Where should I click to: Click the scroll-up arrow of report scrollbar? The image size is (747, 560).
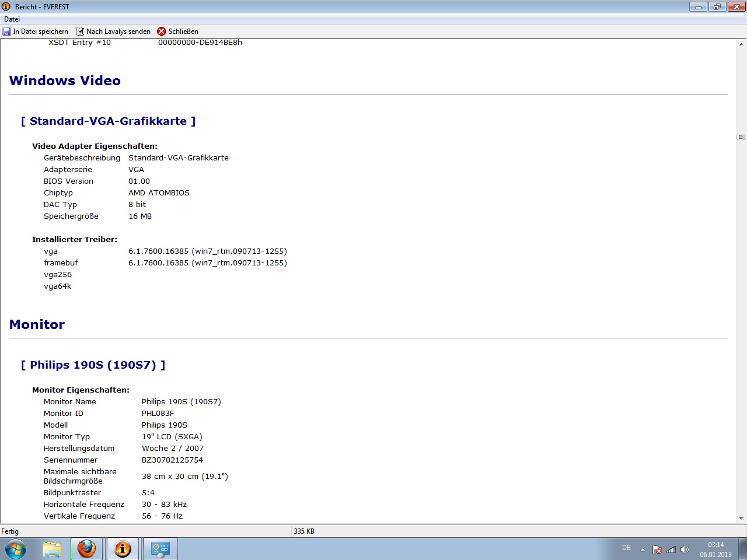741,44
